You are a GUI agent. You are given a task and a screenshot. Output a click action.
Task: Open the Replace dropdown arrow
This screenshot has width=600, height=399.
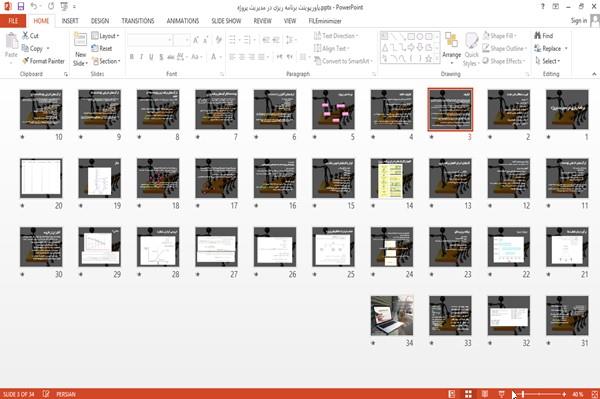[x=566, y=49]
